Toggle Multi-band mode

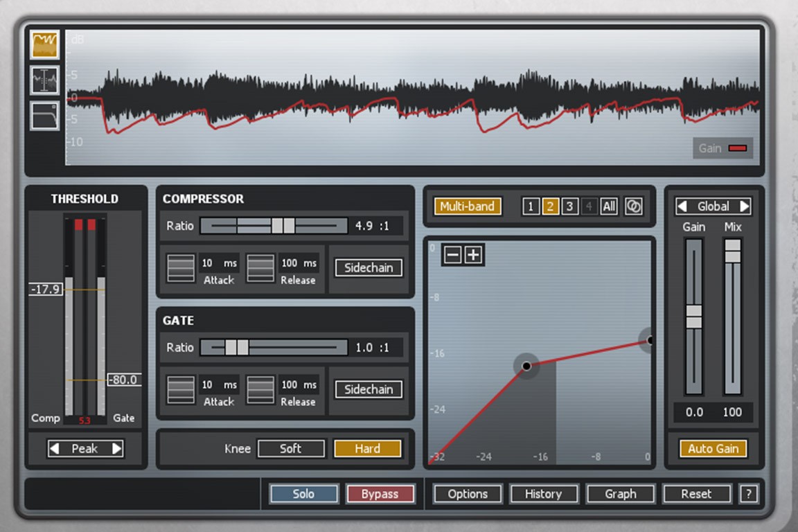tap(467, 206)
